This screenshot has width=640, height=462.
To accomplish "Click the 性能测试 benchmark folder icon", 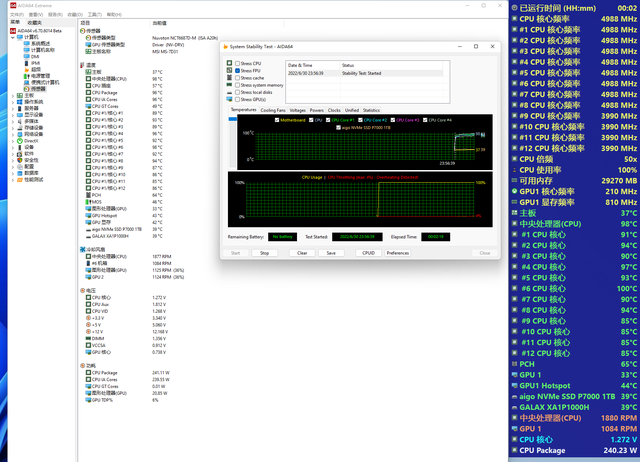I will tap(20, 179).
